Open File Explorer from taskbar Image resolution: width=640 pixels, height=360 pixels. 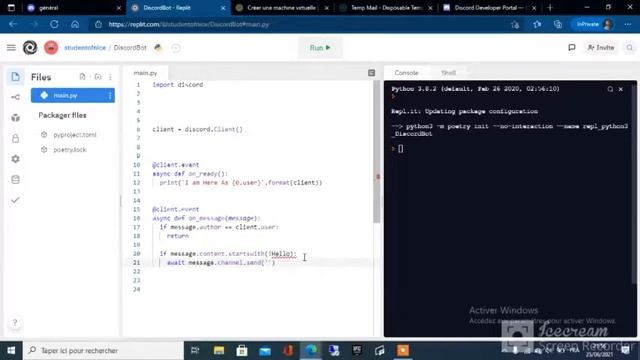tap(219, 351)
